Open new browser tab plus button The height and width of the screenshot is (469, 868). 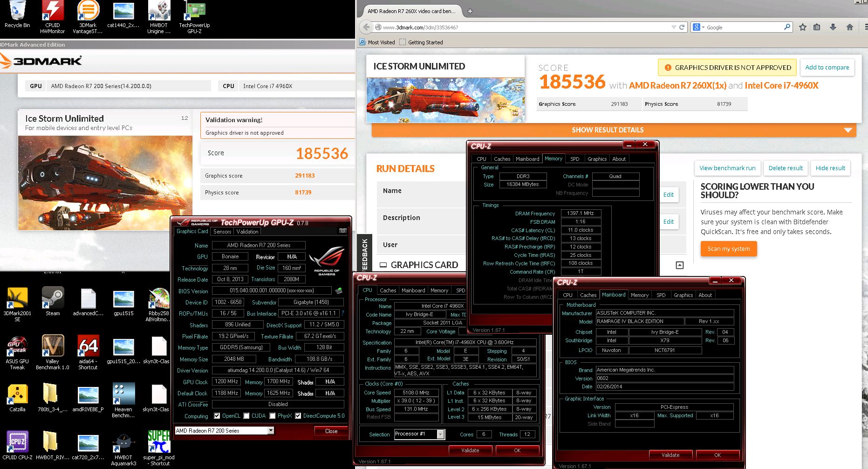470,11
